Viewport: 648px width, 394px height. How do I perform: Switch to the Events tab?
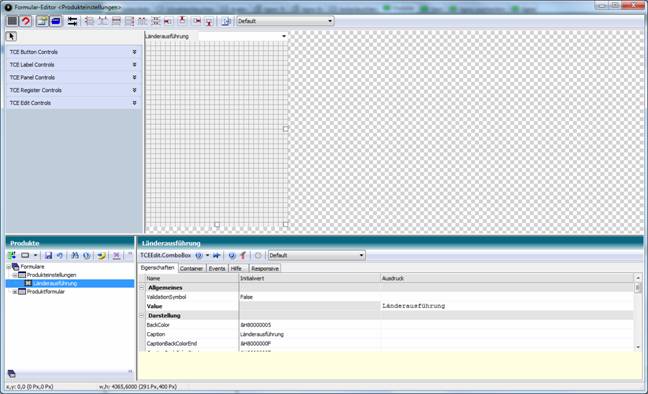217,269
